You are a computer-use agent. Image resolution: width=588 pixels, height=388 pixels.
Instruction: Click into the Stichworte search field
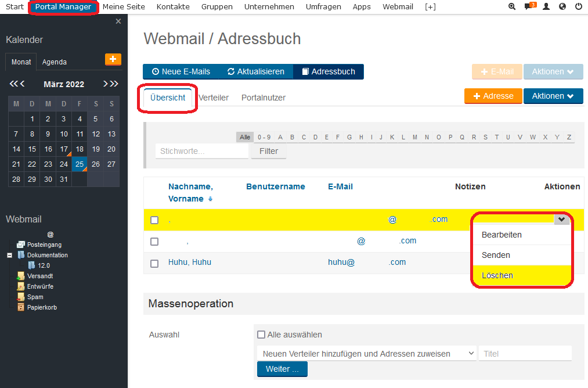click(x=201, y=151)
